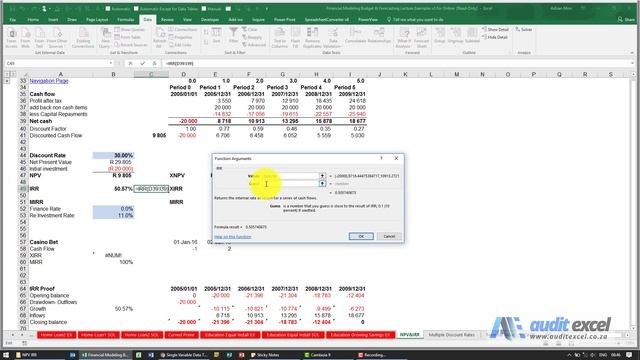Open the Sort dialog icon
Viewport: 640px width, 360px height.
click(x=216, y=36)
